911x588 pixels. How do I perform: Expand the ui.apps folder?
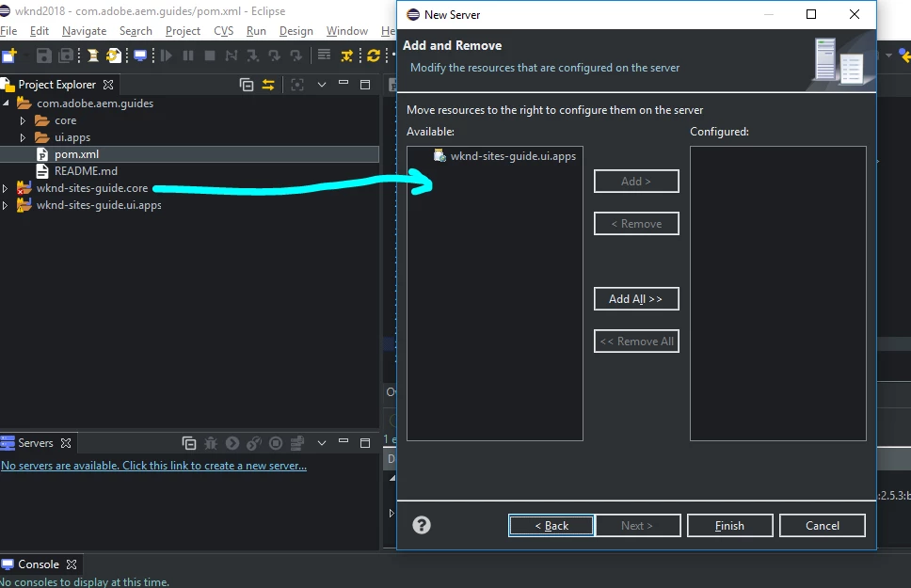tap(23, 137)
